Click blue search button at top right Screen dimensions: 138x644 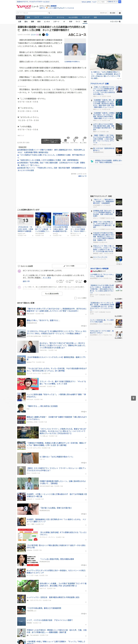click(x=120, y=2)
